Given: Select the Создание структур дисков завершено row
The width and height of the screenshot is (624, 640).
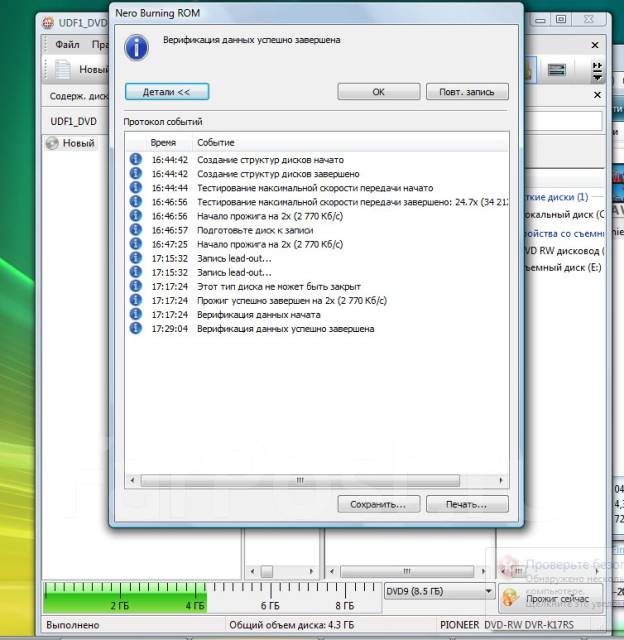Looking at the screenshot, I should click(x=317, y=174).
